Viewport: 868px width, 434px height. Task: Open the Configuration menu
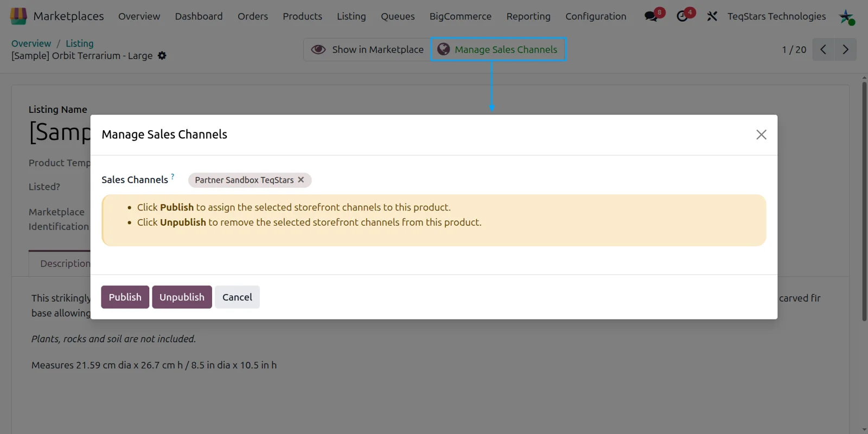coord(596,16)
